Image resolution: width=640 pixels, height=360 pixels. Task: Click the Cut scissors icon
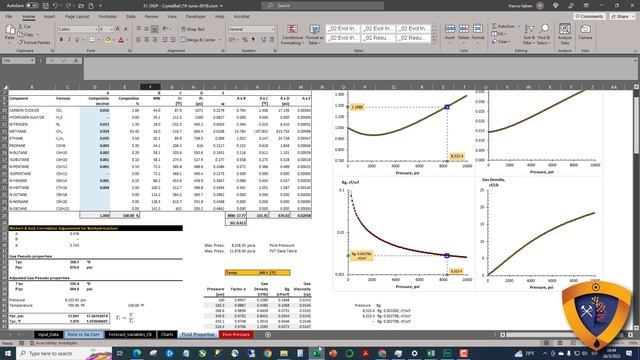click(x=20, y=27)
